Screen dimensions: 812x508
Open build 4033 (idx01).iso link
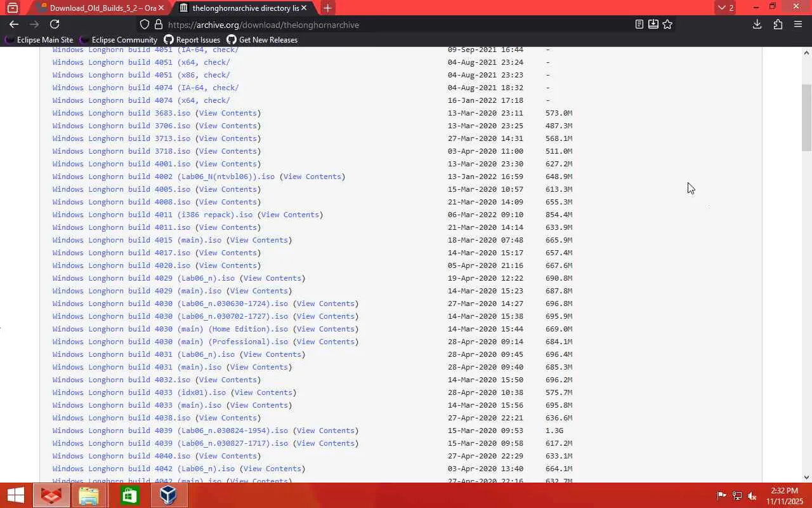pos(139,392)
